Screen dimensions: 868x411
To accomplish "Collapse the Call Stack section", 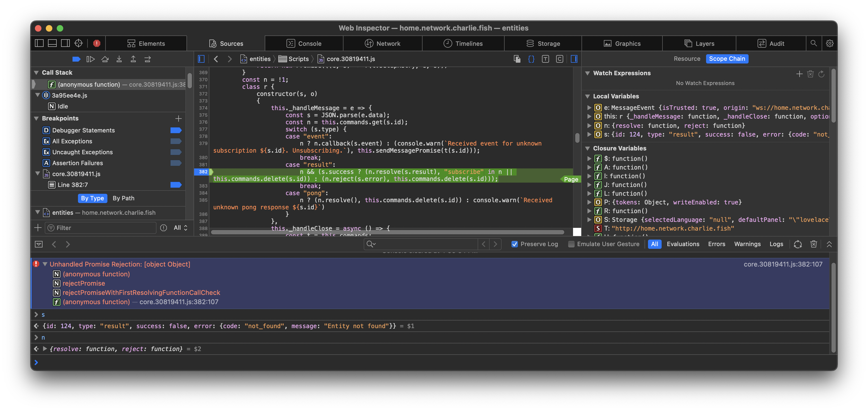I will tap(36, 72).
